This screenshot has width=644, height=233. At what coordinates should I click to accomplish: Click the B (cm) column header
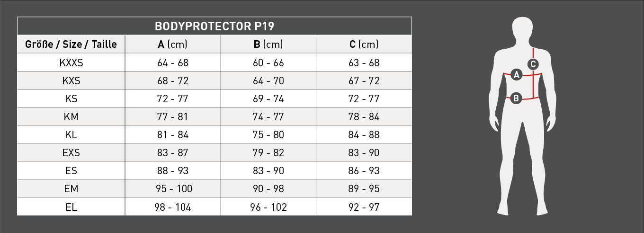tap(268, 45)
